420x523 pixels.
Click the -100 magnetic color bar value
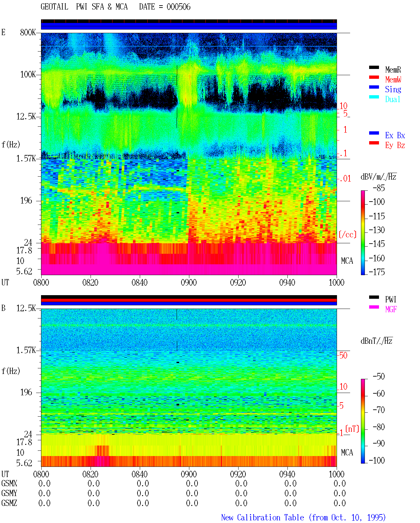pos(377,460)
